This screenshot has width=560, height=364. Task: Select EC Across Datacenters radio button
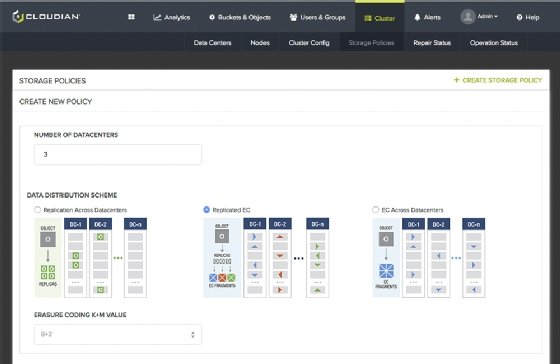pyautogui.click(x=375, y=210)
